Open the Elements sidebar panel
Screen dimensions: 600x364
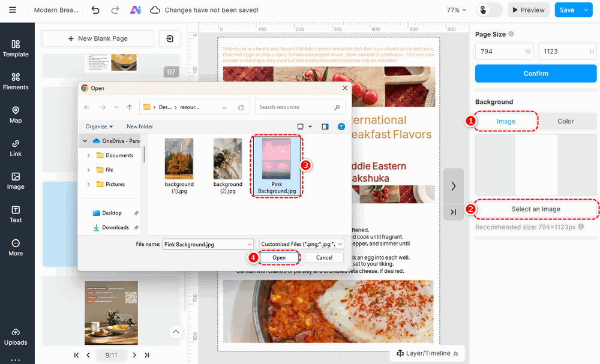pos(16,82)
